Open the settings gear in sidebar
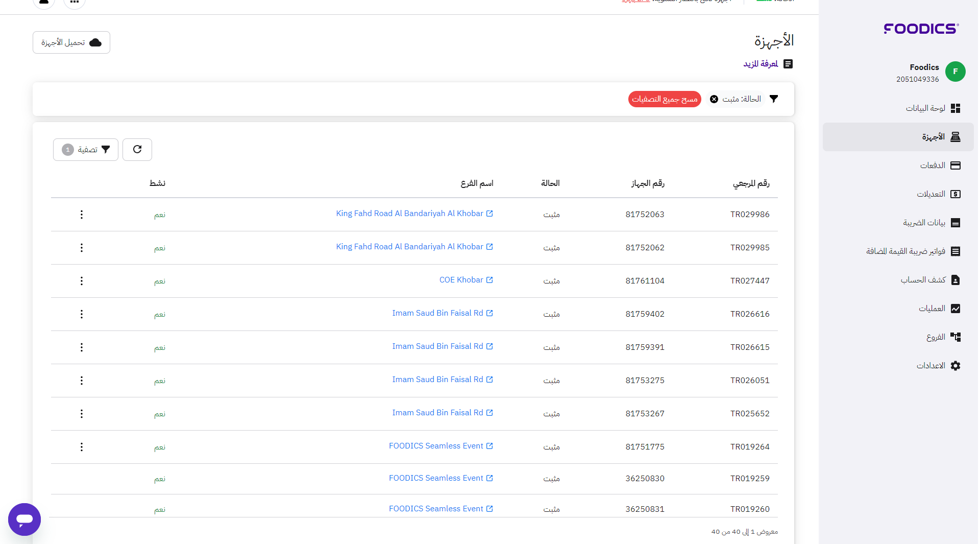The height and width of the screenshot is (544, 980). (x=955, y=366)
